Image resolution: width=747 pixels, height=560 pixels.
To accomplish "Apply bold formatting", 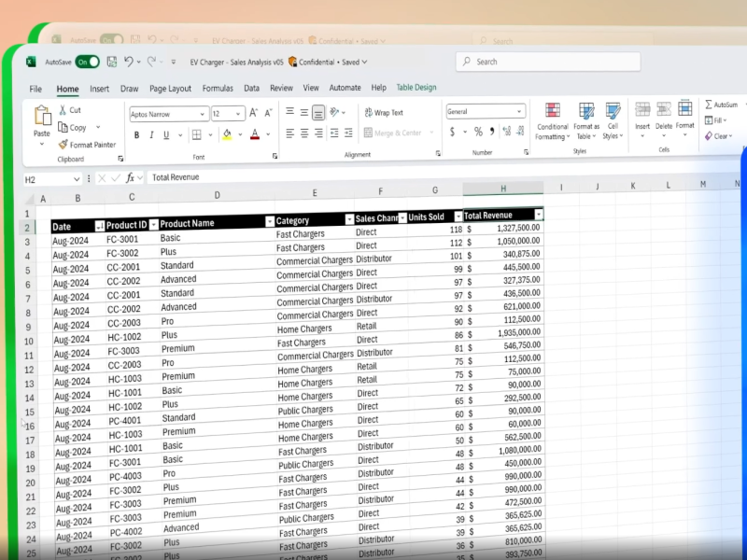I will (x=137, y=134).
